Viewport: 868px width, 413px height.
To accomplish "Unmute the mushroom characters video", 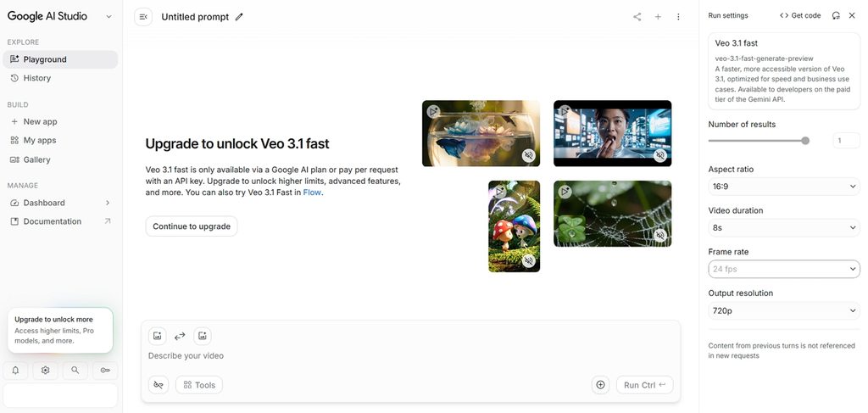I will point(529,260).
